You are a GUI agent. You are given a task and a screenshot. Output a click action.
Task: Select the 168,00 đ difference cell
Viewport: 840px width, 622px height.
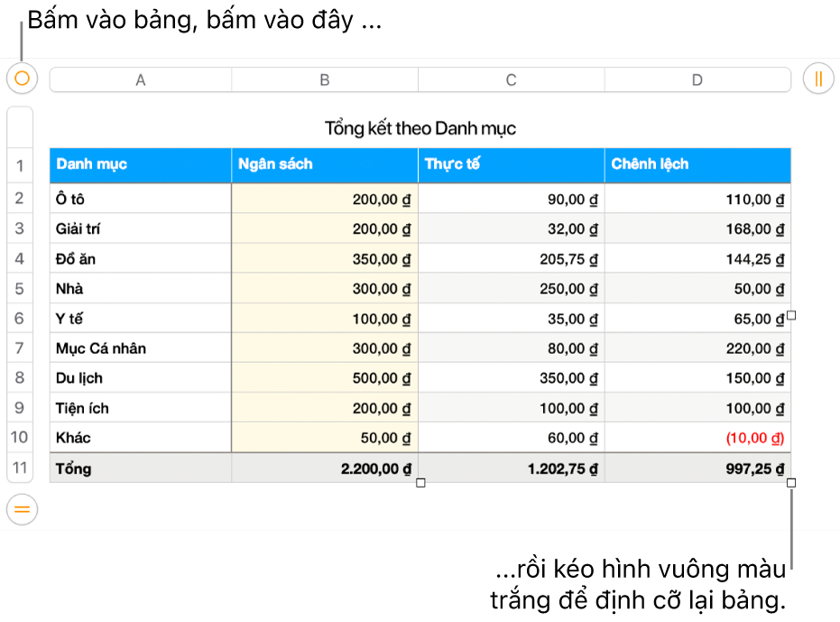(697, 228)
